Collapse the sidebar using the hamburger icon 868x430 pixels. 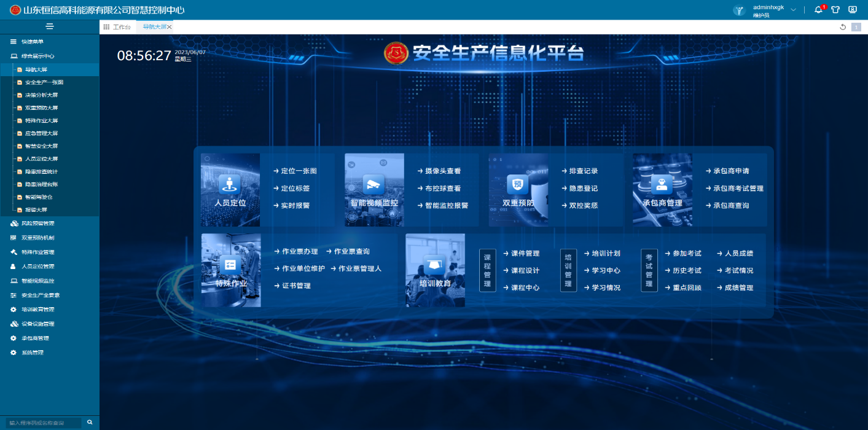(x=50, y=26)
